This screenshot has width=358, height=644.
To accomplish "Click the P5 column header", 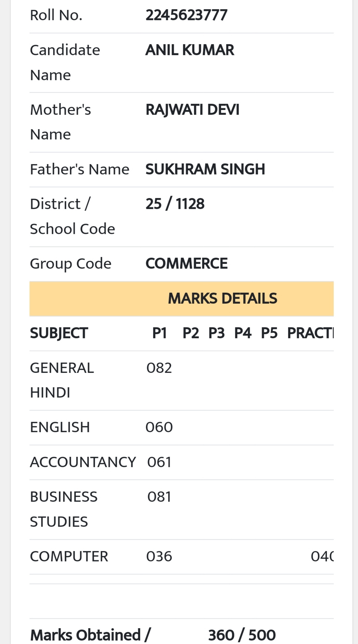I will point(269,333).
